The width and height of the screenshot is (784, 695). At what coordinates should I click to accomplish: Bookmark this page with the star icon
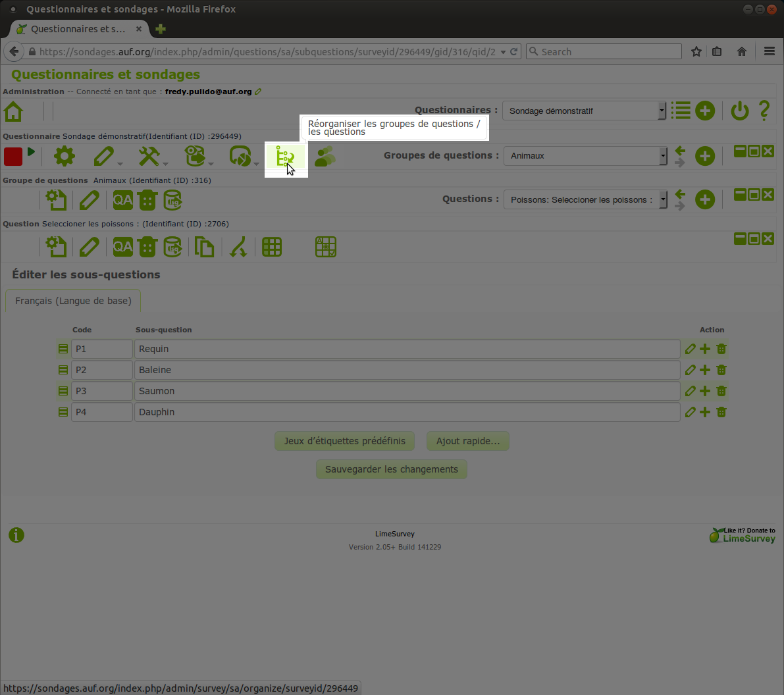[696, 51]
